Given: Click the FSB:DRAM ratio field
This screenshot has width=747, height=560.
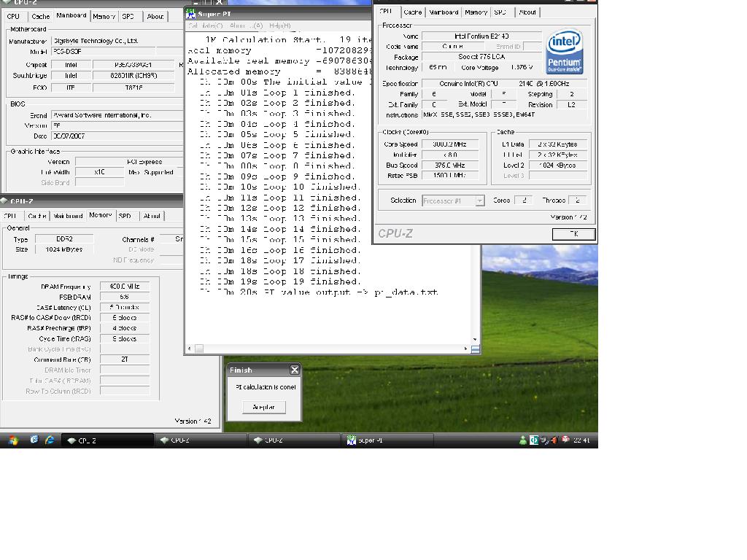Looking at the screenshot, I should tap(124, 297).
